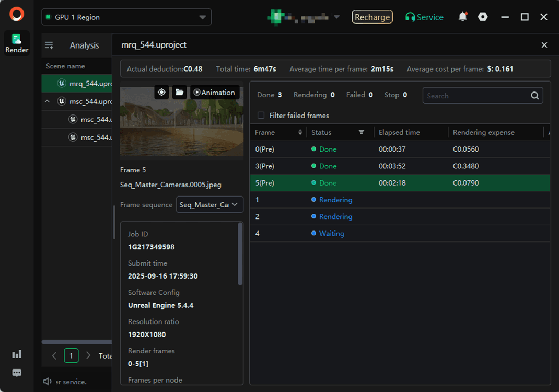Enable Filter failed frames checkbox
Image resolution: width=559 pixels, height=392 pixels.
[x=261, y=116]
